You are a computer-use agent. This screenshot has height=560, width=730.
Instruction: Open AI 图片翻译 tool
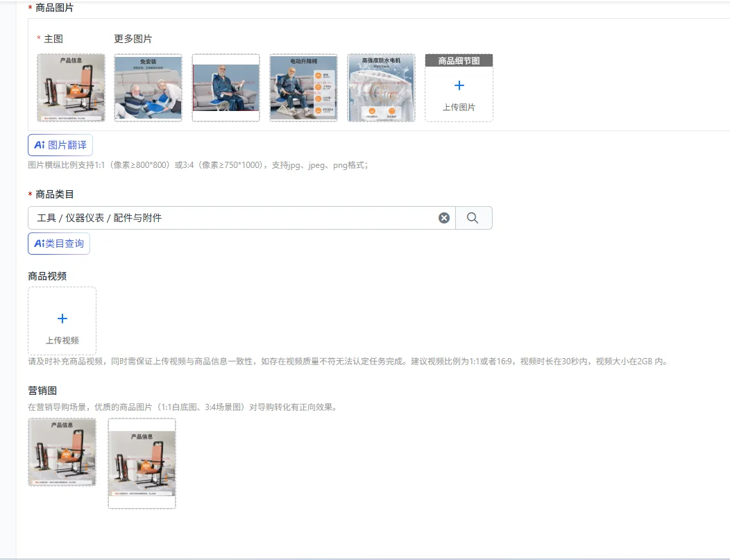pyautogui.click(x=60, y=145)
